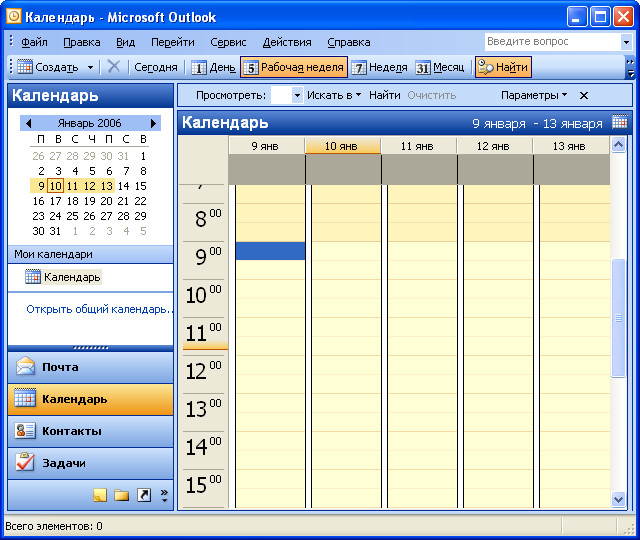
Task: Click the delete X toolbar icon
Action: tap(113, 67)
